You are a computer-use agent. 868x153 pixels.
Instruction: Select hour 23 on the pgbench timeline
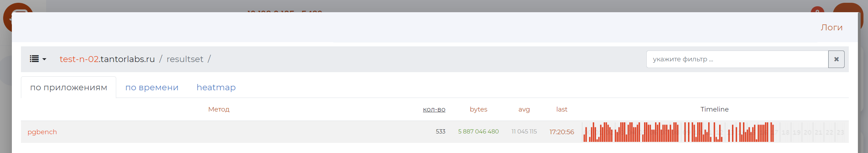pos(840,132)
